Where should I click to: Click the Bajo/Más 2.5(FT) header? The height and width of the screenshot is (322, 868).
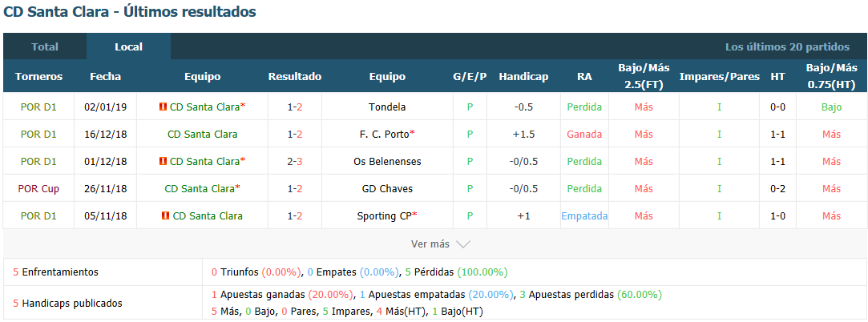click(644, 76)
